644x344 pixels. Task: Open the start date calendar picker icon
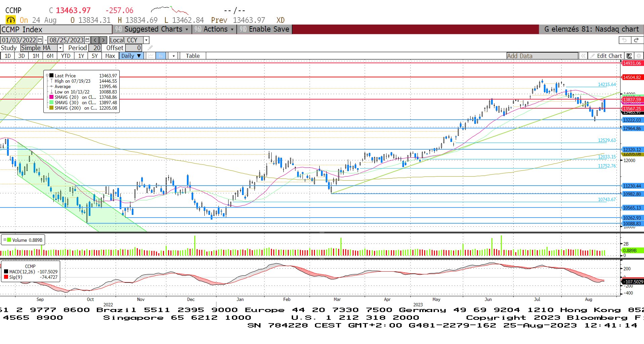point(40,40)
